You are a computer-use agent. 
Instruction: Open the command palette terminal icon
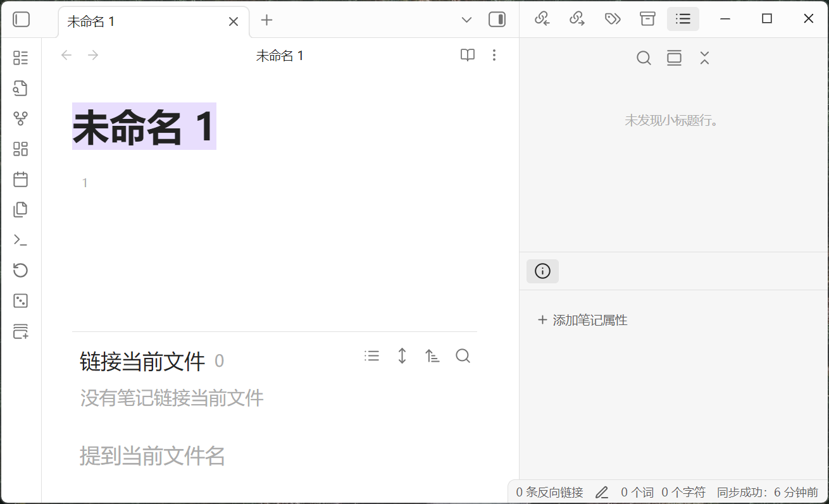[21, 240]
